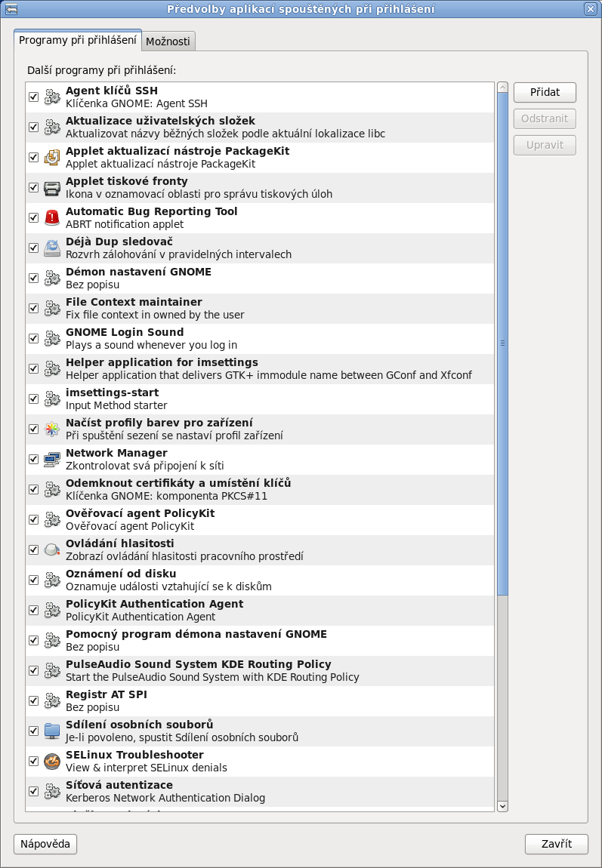This screenshot has height=868, width=602.
Task: Click the Síťová autentizace gear icon
Action: click(x=52, y=791)
